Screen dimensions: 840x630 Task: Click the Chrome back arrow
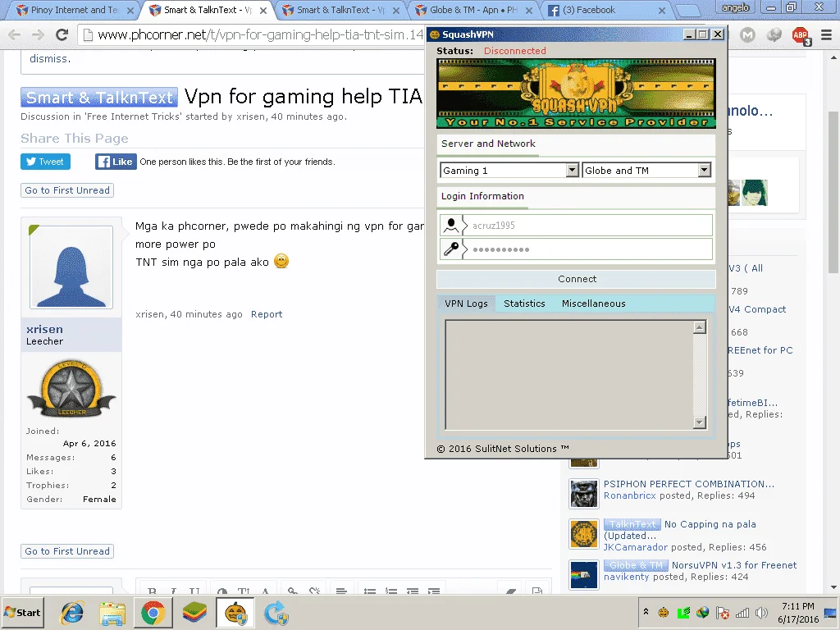(15, 35)
